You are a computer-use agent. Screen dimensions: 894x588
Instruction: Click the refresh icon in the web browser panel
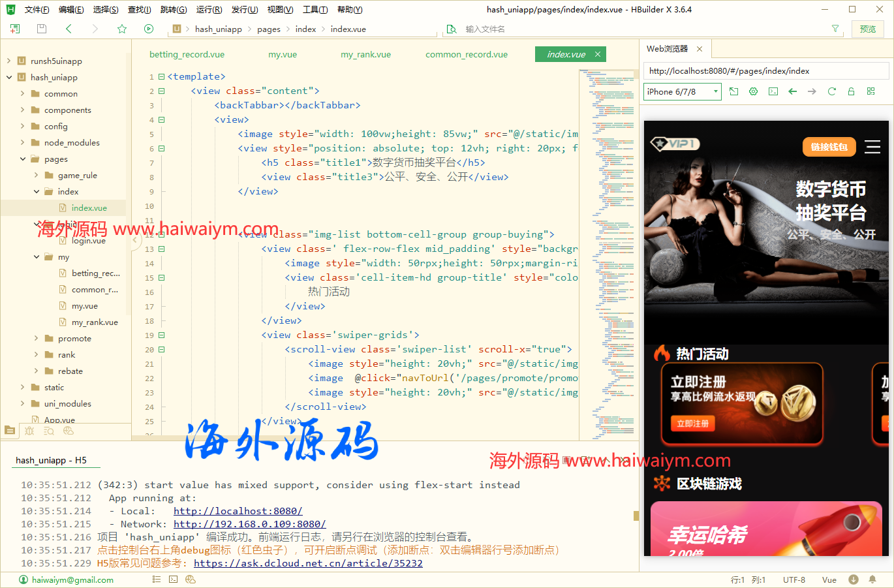click(831, 91)
